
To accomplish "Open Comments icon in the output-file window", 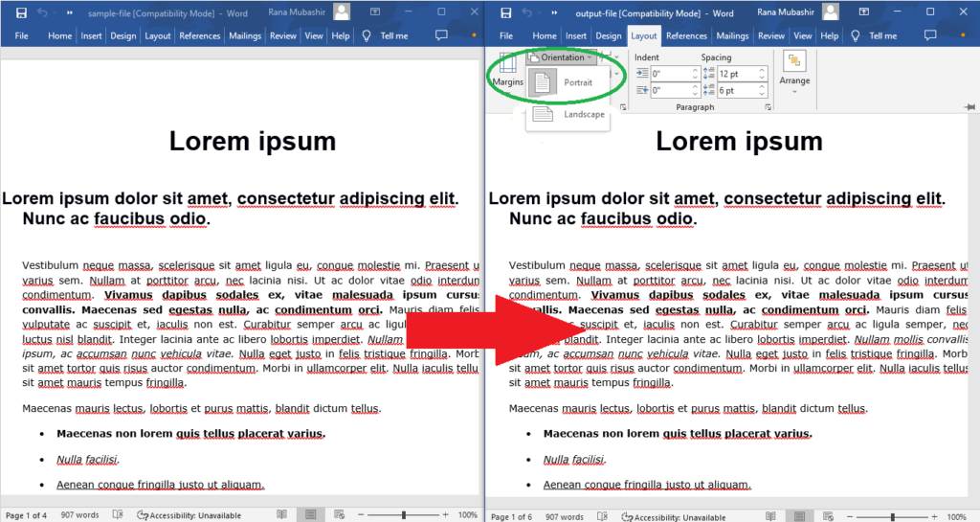I will pos(926,35).
